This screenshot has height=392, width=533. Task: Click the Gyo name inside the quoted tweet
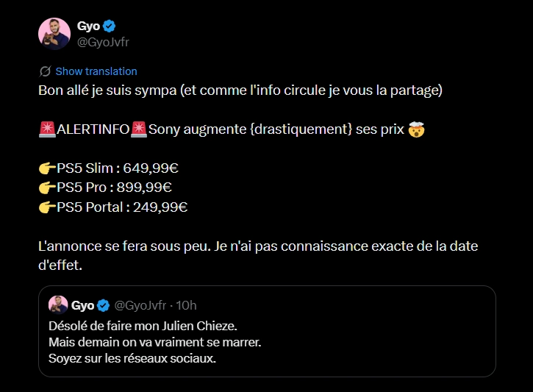[83, 305]
